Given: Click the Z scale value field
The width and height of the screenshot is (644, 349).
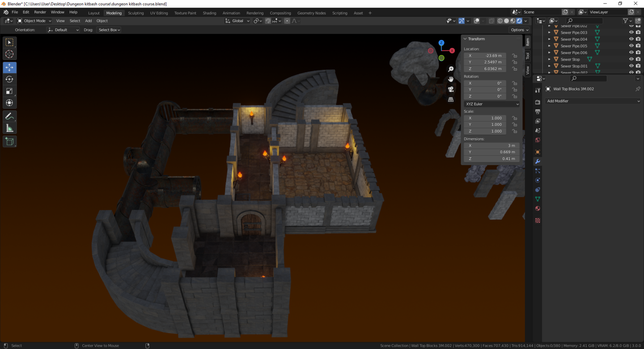Looking at the screenshot, I should point(485,131).
